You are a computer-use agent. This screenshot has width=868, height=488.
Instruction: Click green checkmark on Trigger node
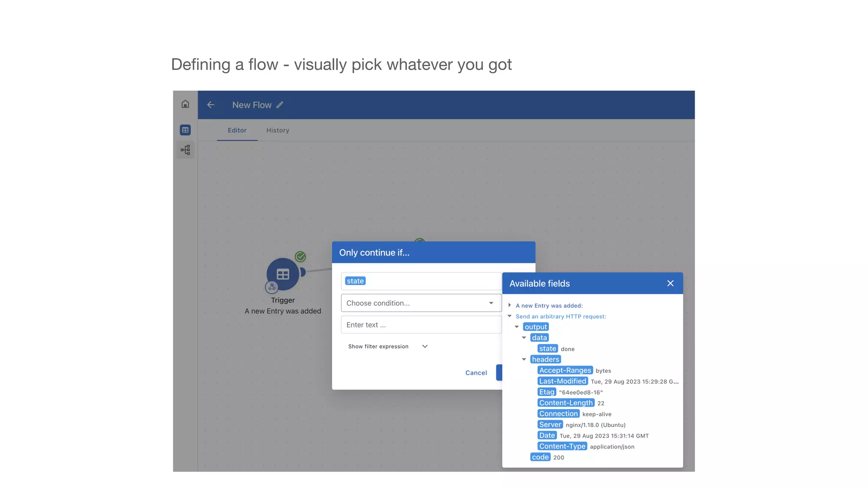tap(300, 257)
